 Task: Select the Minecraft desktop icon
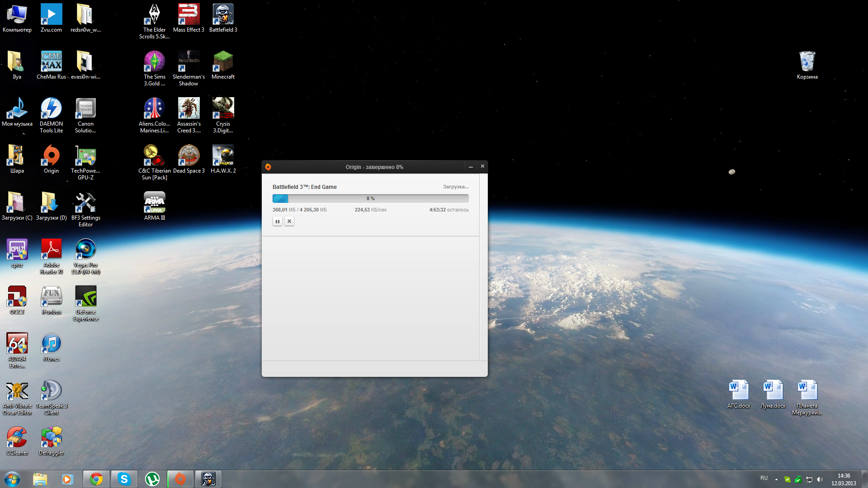click(223, 66)
